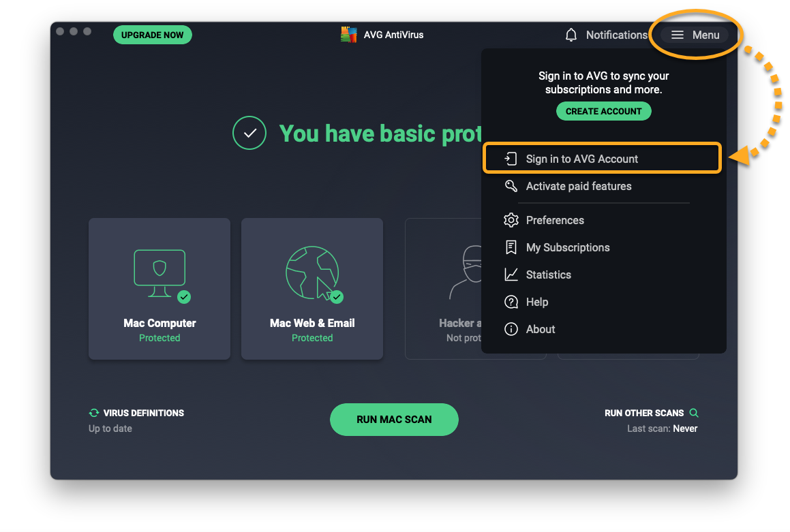Click VIRUS DEFINITIONS label
The image size is (790, 532).
[144, 413]
